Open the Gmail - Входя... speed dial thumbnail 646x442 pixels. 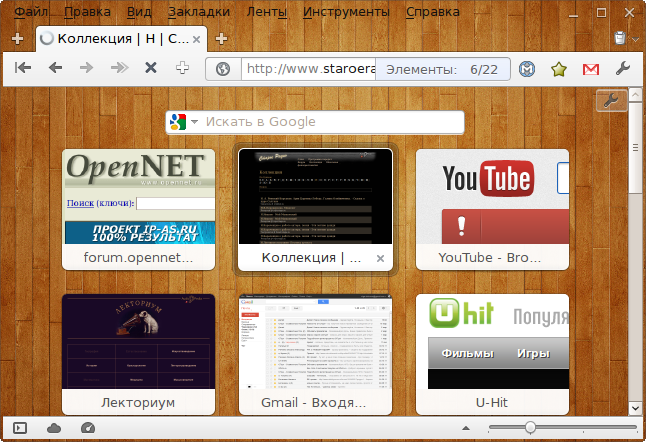pyautogui.click(x=315, y=354)
